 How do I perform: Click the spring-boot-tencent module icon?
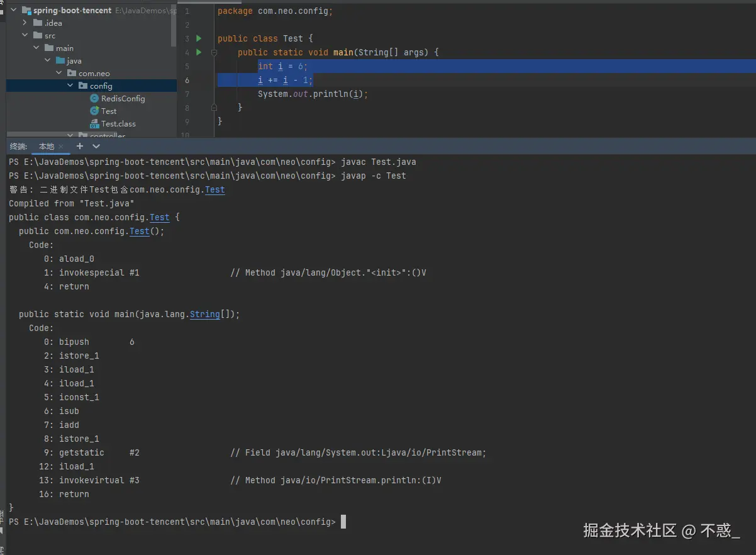[x=26, y=10]
